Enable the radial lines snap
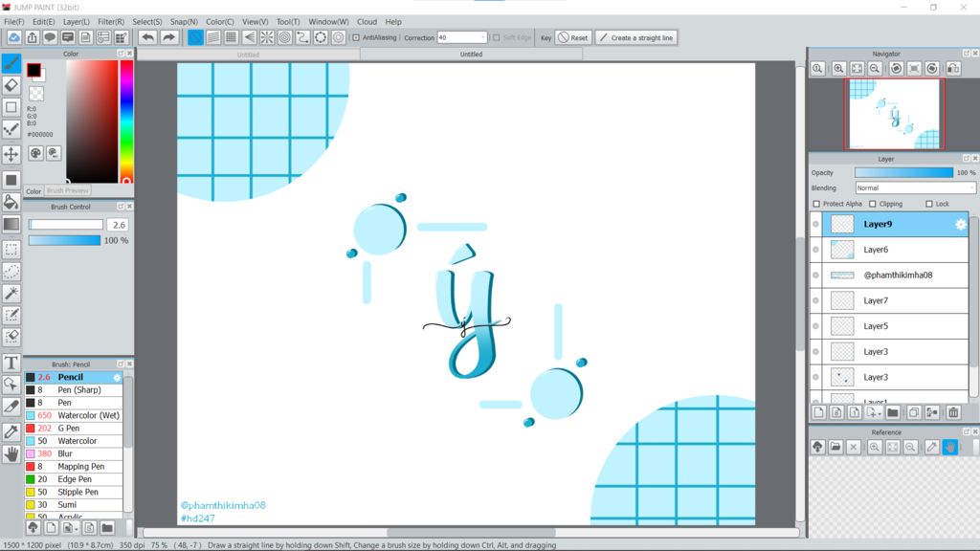The height and width of the screenshot is (551, 980). tap(267, 37)
